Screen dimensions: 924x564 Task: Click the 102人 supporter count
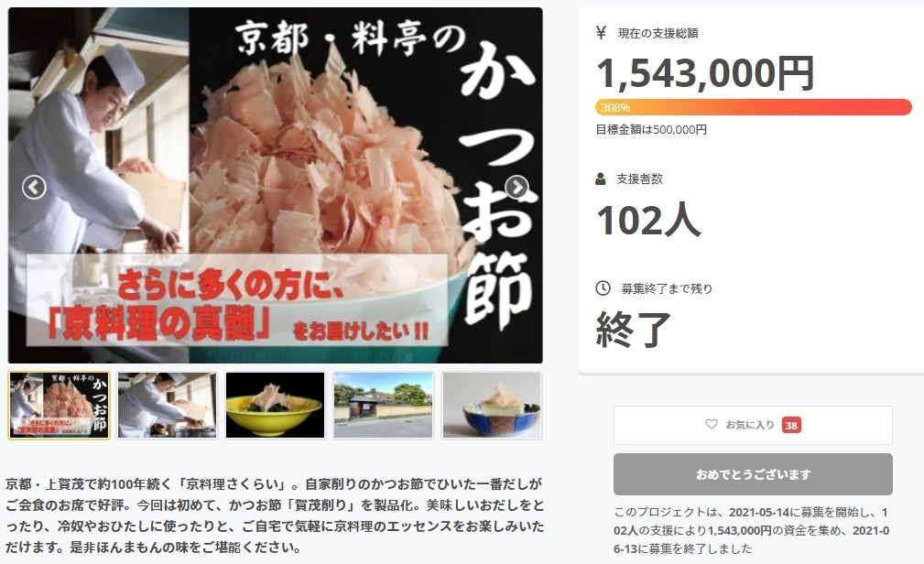648,220
